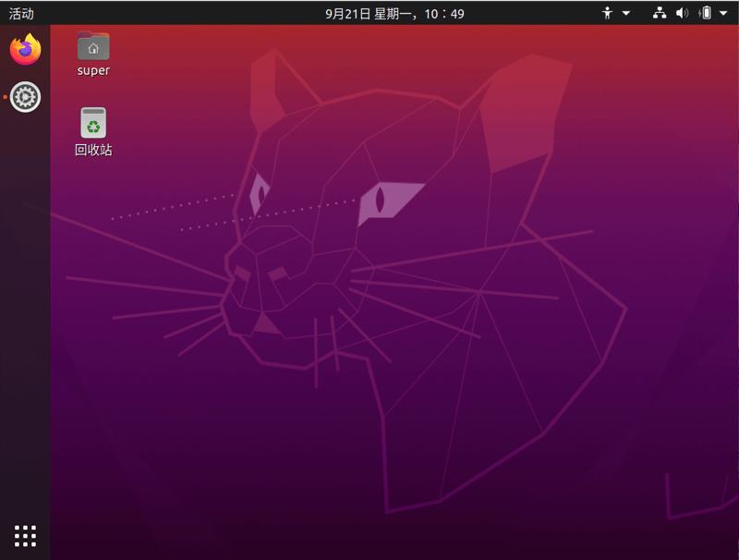Click the accessibility figure icon
Screen dimensions: 739x560
(605, 13)
